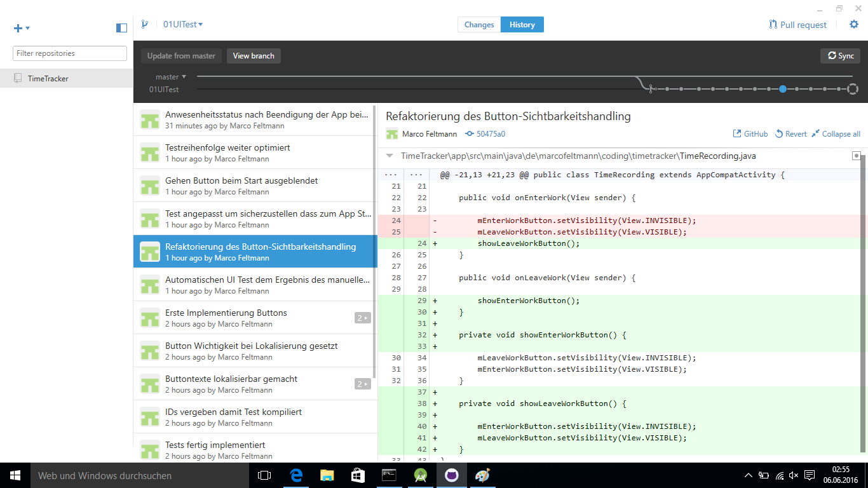The height and width of the screenshot is (488, 868).
Task: Open the 01UITest branch dropdown
Action: pos(182,25)
